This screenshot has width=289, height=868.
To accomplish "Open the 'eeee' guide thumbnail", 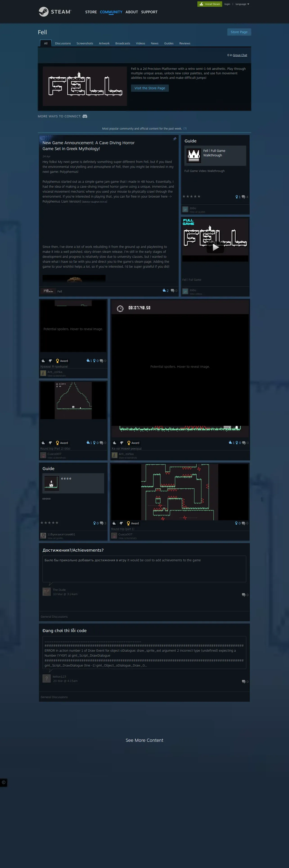I will click(x=52, y=483).
